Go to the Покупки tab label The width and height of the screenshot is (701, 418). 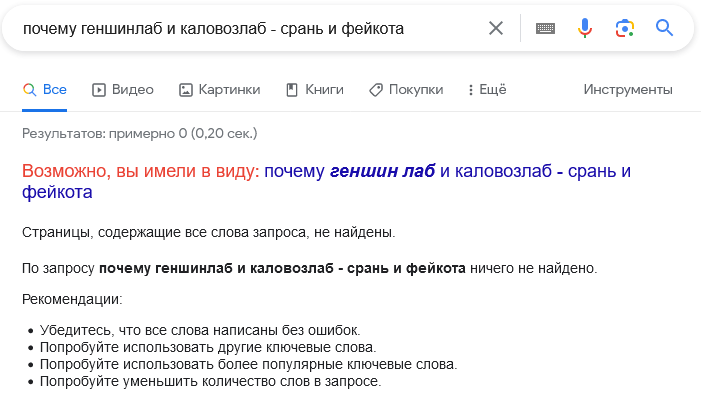[x=416, y=90]
